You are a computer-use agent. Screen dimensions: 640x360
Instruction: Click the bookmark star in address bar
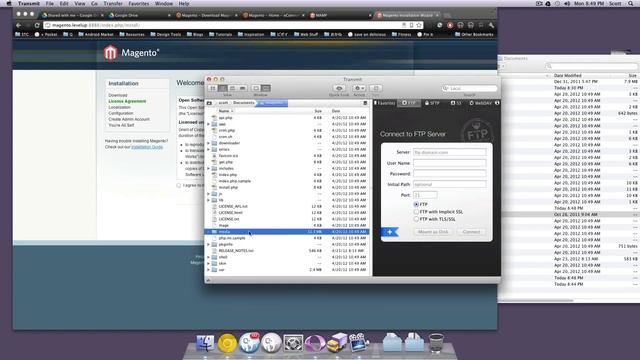pos(419,25)
